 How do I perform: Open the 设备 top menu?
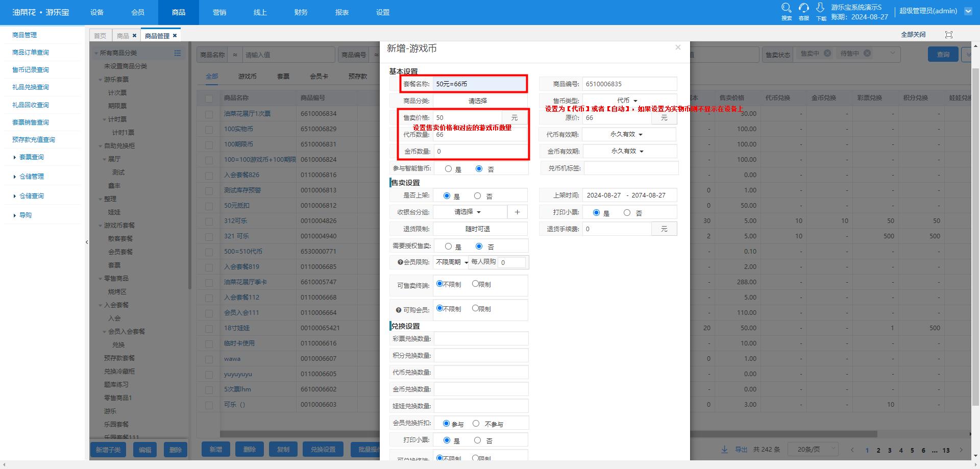[x=97, y=12]
